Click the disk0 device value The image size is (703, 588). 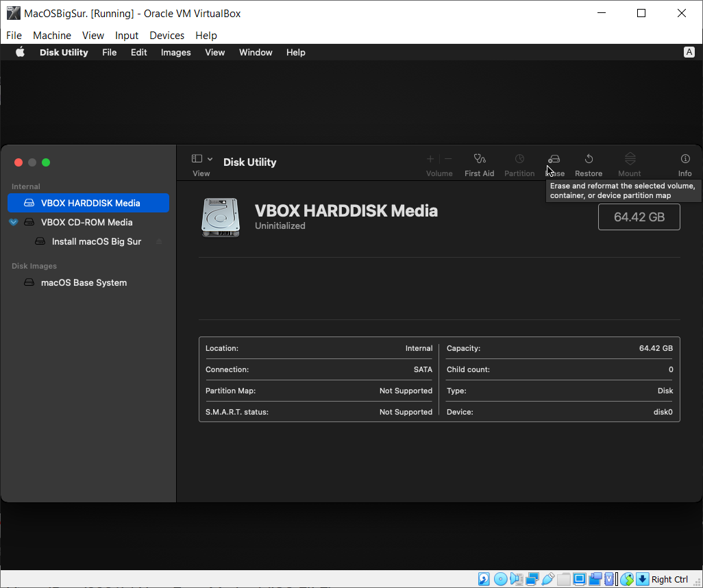coord(663,412)
